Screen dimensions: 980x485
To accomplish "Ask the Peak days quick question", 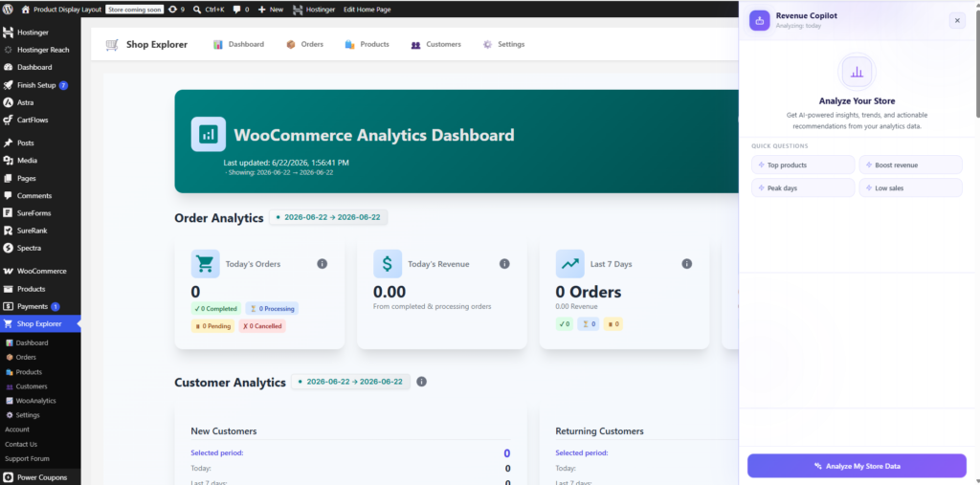I will 803,187.
